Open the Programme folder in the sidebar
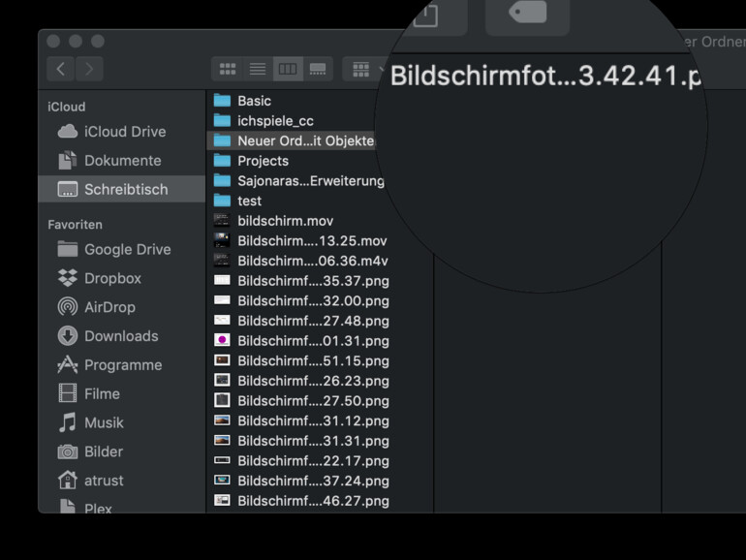Screen dimensions: 746x560 click(122, 365)
